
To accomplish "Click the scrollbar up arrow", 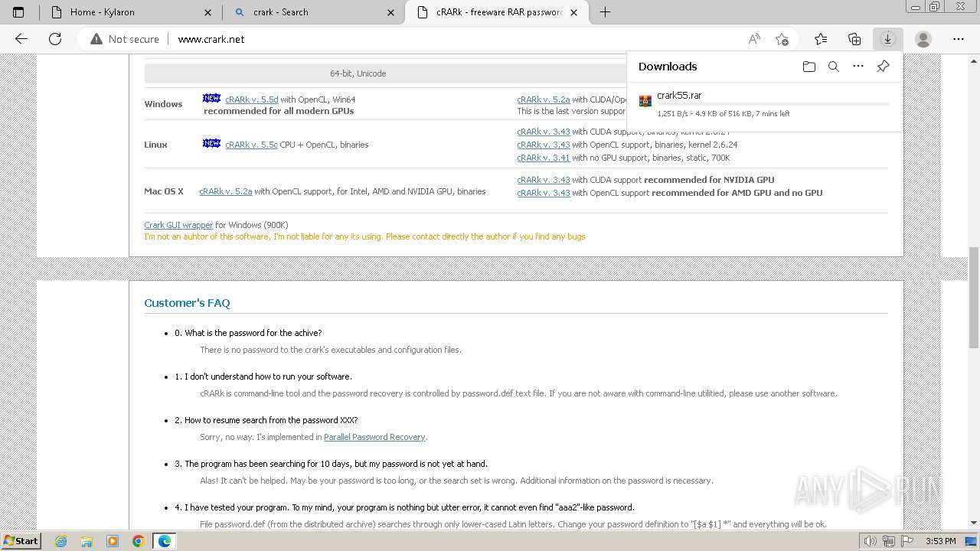I will tap(974, 59).
